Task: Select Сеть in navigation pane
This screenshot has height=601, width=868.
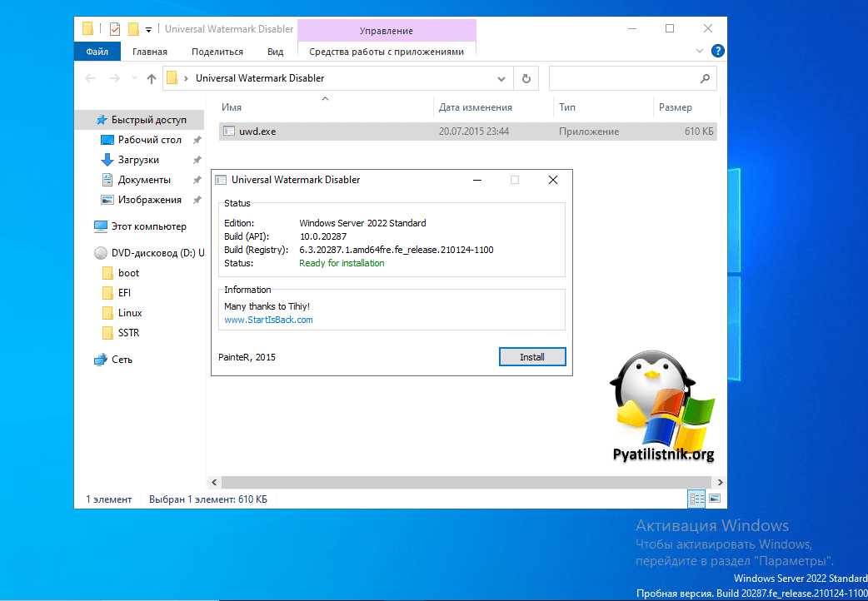Action: [122, 359]
